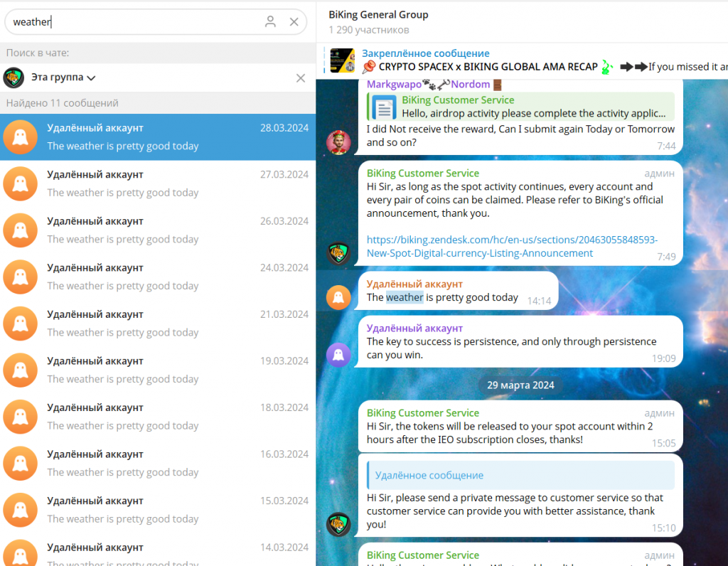This screenshot has width=728, height=566.
Task: Clear the weather search text
Action: 294,22
